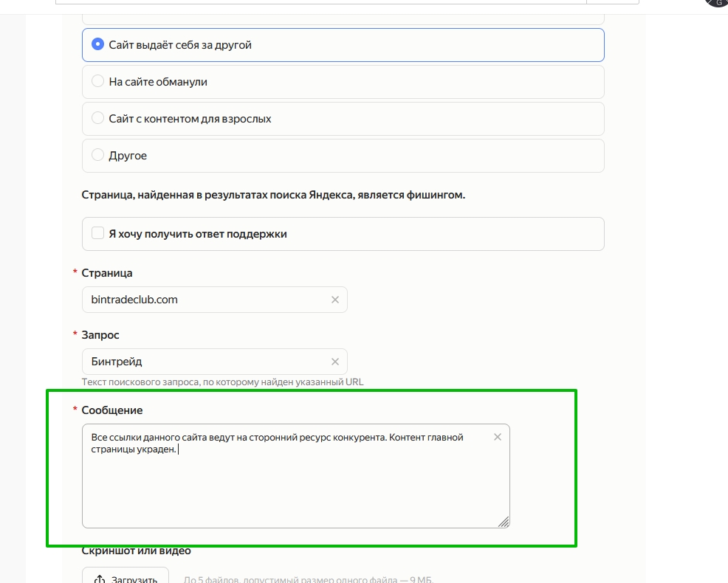
Task: Click the 'Скриншот или видео' heading
Action: pos(137,551)
